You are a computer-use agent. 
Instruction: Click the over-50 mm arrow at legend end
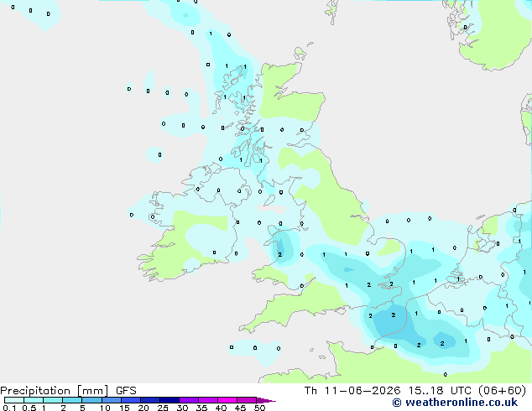(x=266, y=400)
